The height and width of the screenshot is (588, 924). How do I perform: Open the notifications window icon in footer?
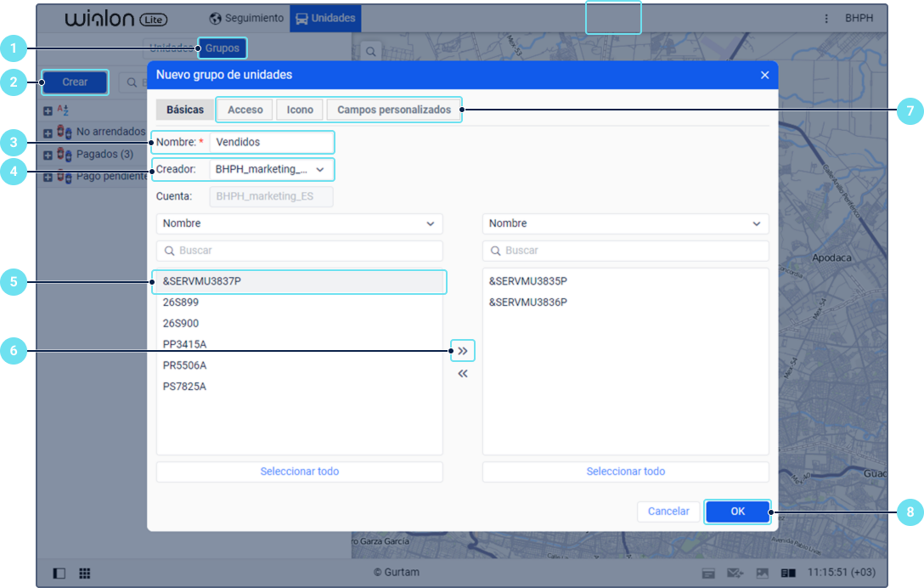click(708, 574)
